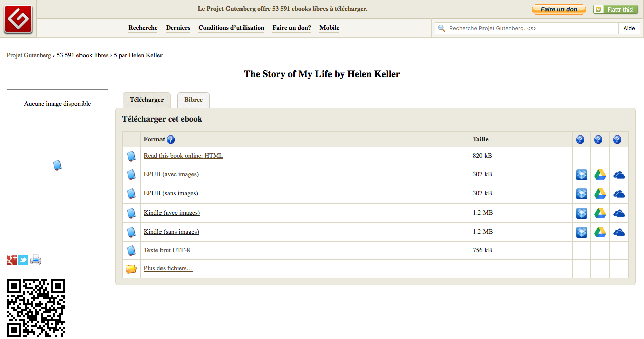The width and height of the screenshot is (644, 339).
Task: Click the Google Plus share icon
Action: coord(12,260)
